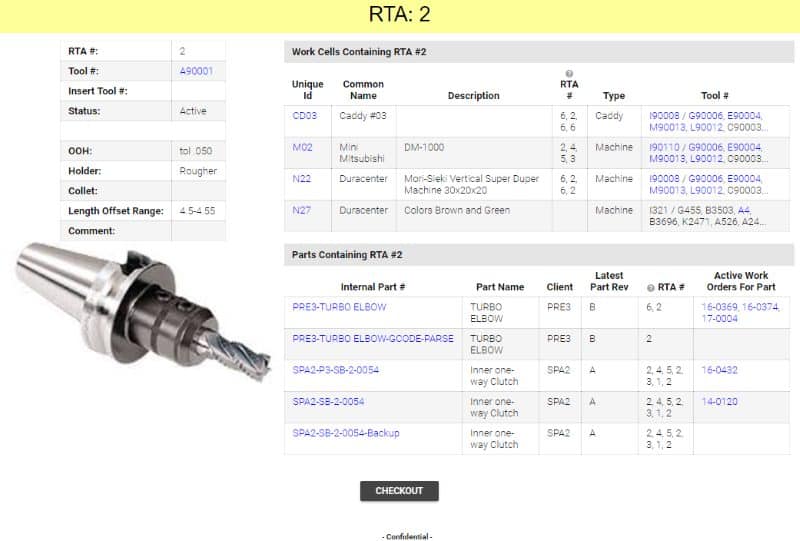
Task: Open tool I90008 link in CD03 row
Action: point(664,115)
